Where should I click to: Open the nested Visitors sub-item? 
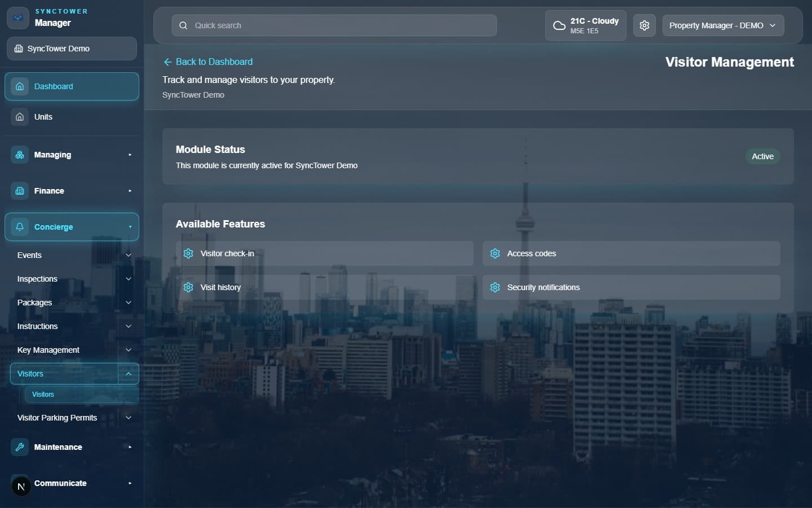[82, 395]
